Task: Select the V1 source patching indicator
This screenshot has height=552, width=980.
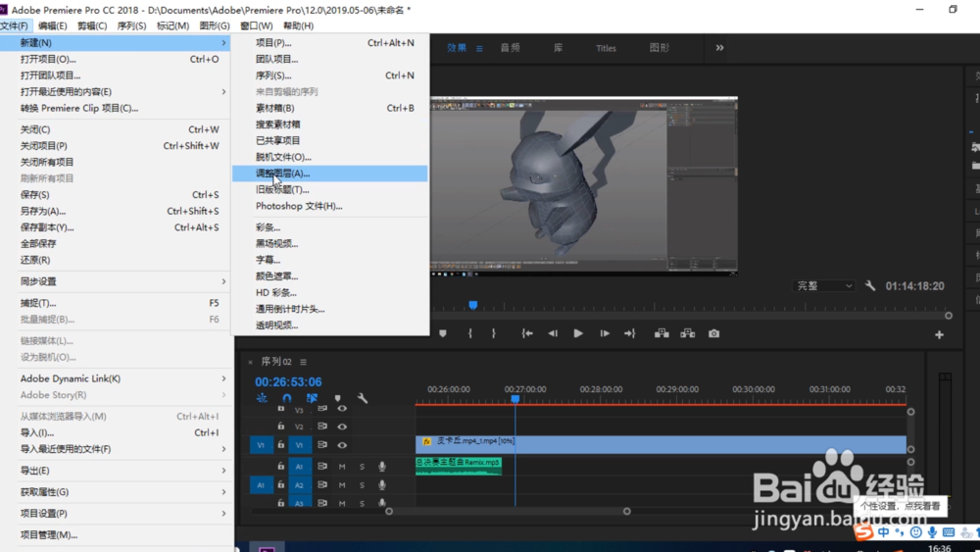Action: 262,445
